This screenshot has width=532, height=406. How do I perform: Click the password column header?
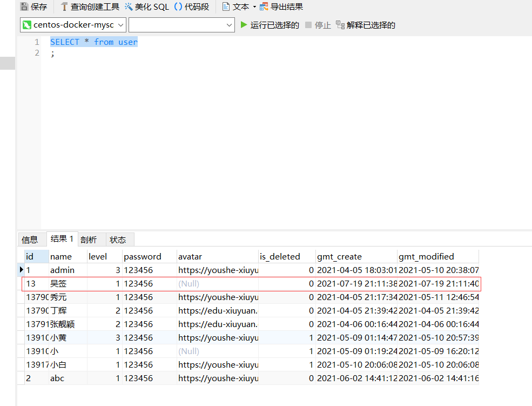click(x=149, y=257)
